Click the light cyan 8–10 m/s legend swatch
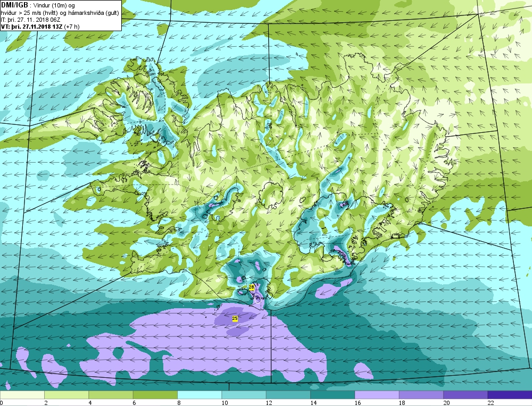Viewport: 532px width, 406px height. pyautogui.click(x=199, y=395)
